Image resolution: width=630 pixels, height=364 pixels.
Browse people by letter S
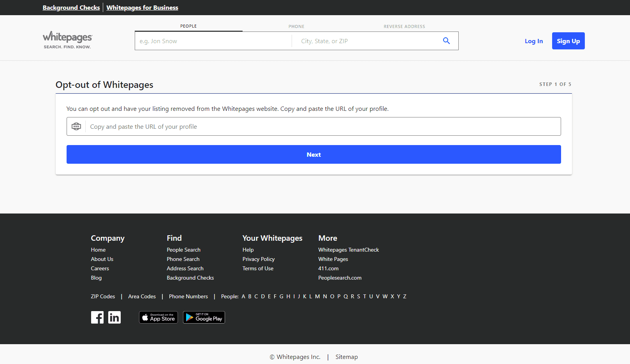pos(359,296)
